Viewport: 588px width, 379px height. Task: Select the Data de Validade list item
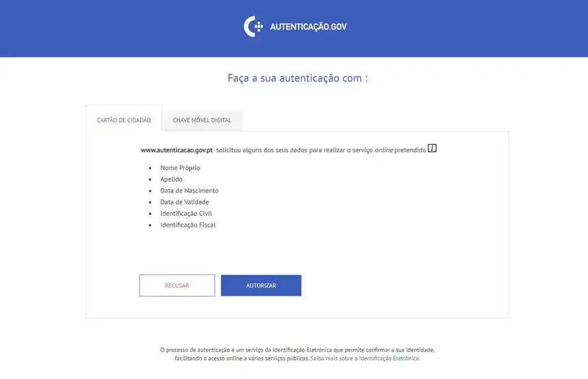[x=185, y=202]
